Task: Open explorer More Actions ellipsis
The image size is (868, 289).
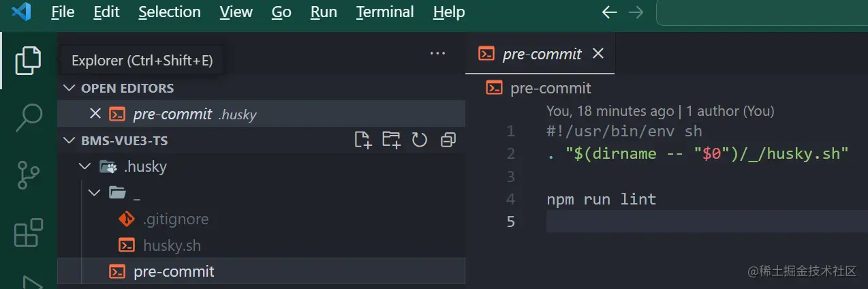Action: [x=437, y=54]
